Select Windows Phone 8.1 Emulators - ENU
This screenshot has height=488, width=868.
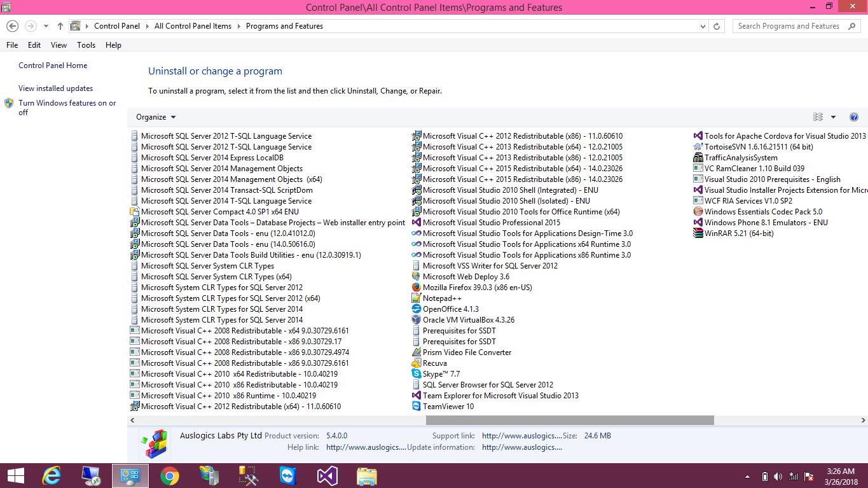point(766,223)
